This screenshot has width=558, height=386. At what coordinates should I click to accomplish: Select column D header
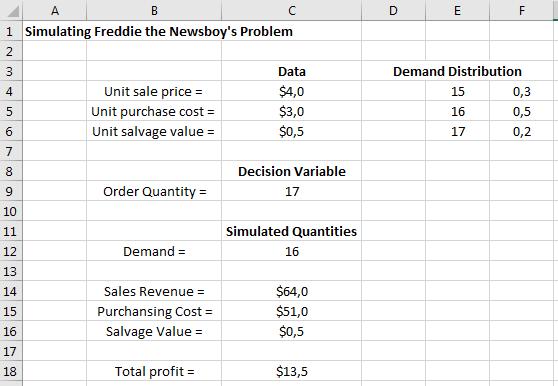click(x=393, y=11)
